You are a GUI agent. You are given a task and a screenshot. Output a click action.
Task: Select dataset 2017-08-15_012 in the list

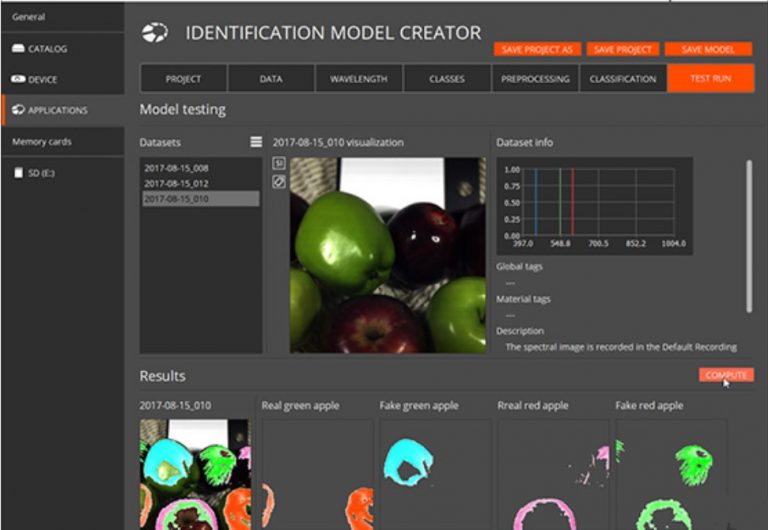176,183
